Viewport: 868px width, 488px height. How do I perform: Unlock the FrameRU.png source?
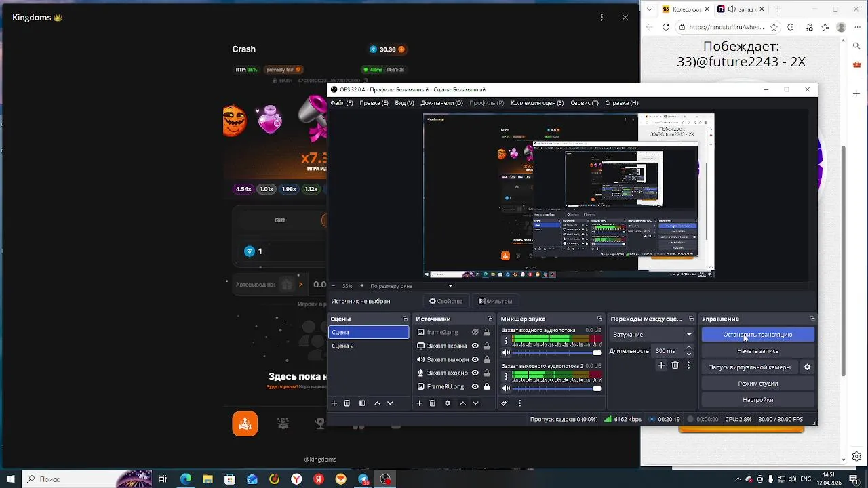tap(487, 386)
